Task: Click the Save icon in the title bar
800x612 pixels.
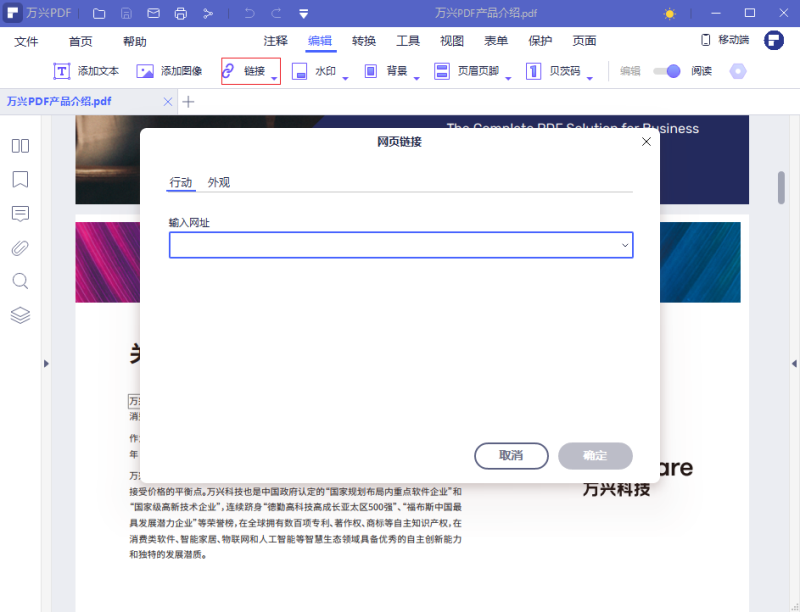Action: pos(124,13)
